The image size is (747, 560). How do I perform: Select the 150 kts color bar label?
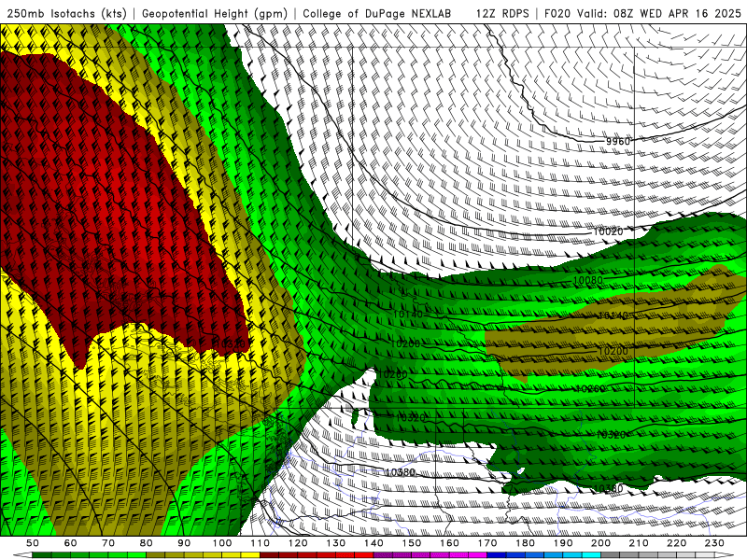click(412, 543)
